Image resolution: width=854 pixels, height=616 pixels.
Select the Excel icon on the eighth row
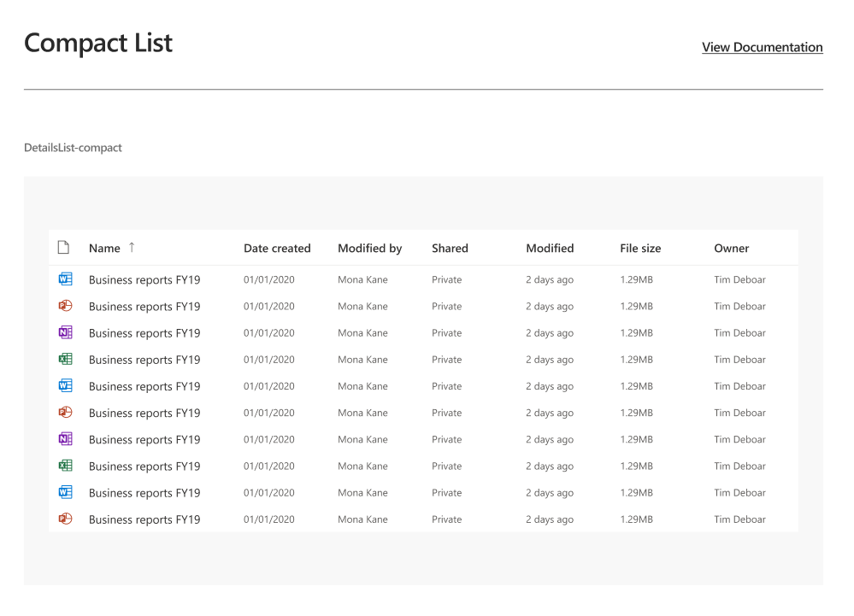click(x=65, y=465)
